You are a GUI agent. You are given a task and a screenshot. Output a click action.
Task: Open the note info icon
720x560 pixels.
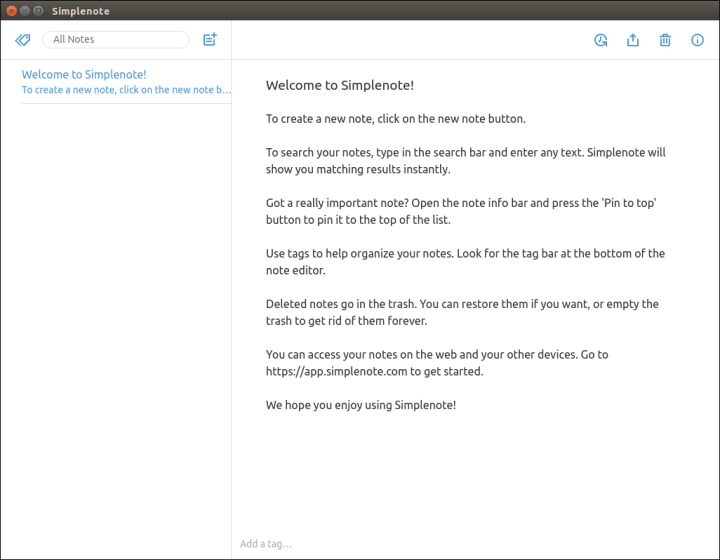pos(697,40)
